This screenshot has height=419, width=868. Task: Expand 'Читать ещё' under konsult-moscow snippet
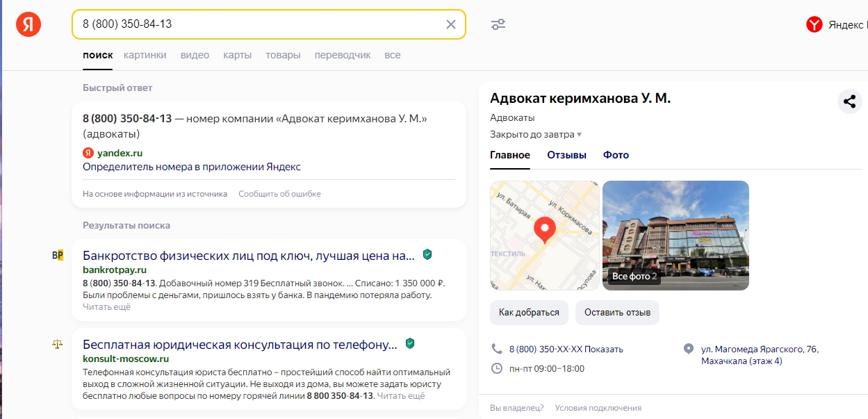(400, 395)
